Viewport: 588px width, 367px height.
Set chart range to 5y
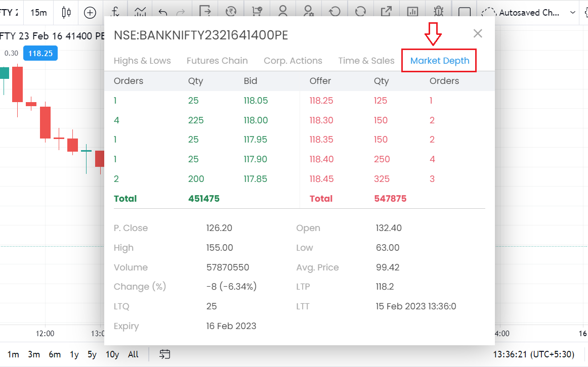click(92, 354)
